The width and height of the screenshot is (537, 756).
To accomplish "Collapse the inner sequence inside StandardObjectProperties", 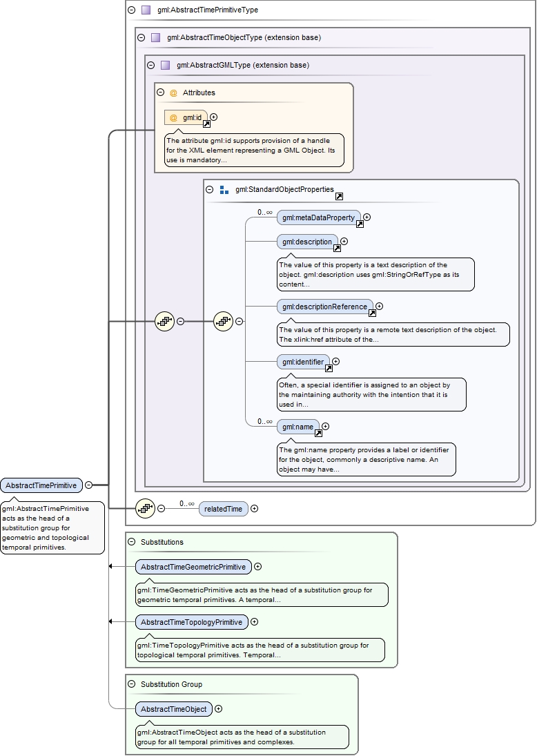I will (239, 321).
